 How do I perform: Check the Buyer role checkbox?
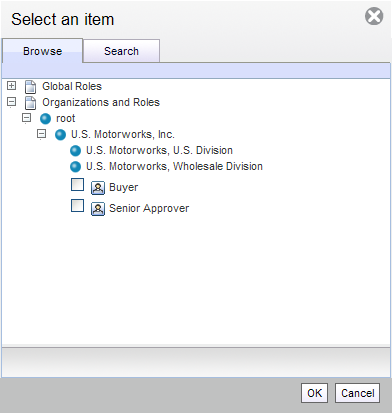77,185
